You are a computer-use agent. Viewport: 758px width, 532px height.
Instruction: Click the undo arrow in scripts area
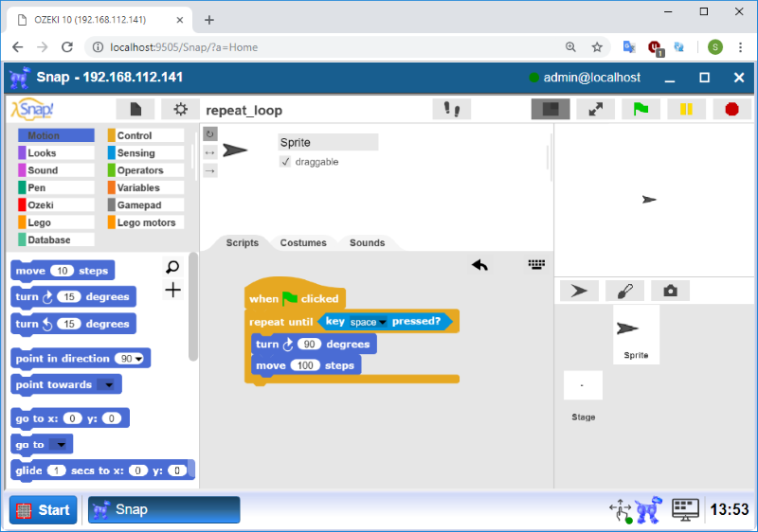pyautogui.click(x=479, y=265)
